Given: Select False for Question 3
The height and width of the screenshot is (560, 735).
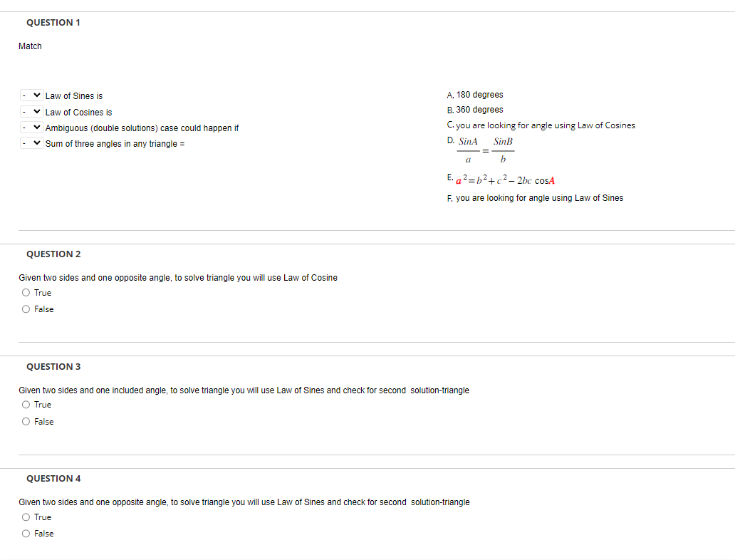Looking at the screenshot, I should pos(26,421).
